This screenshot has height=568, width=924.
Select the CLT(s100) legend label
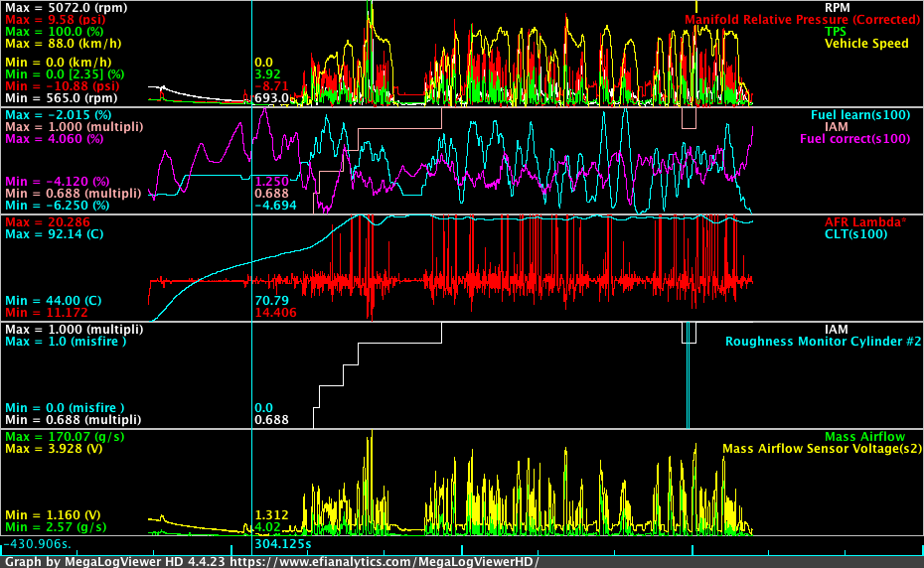pos(855,234)
